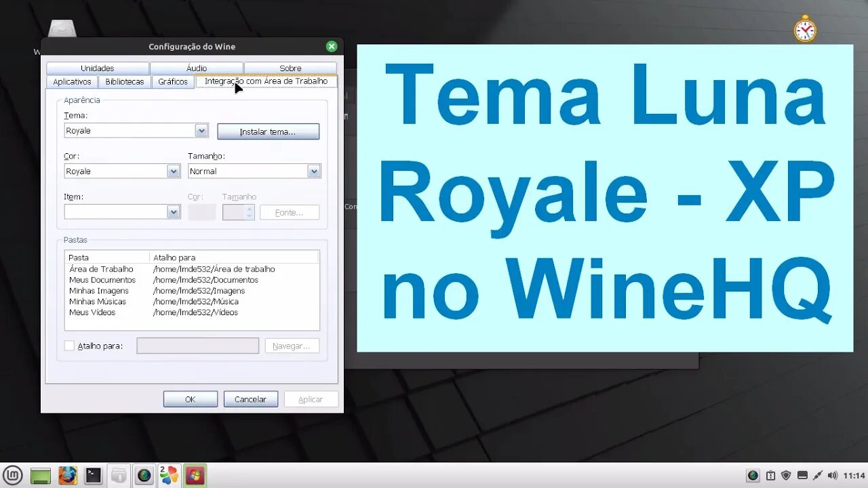Screen dimensions: 868x488
Task: Open the terminal from the taskbar
Action: coord(93,476)
